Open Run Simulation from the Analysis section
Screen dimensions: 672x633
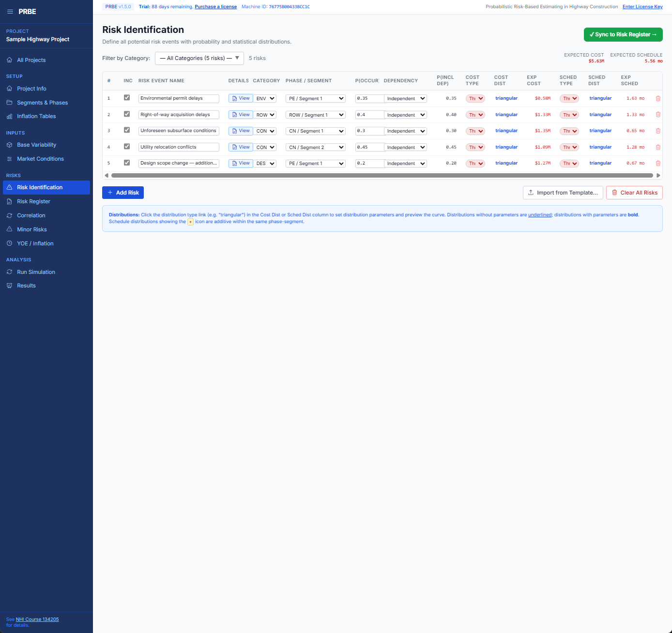point(10,272)
